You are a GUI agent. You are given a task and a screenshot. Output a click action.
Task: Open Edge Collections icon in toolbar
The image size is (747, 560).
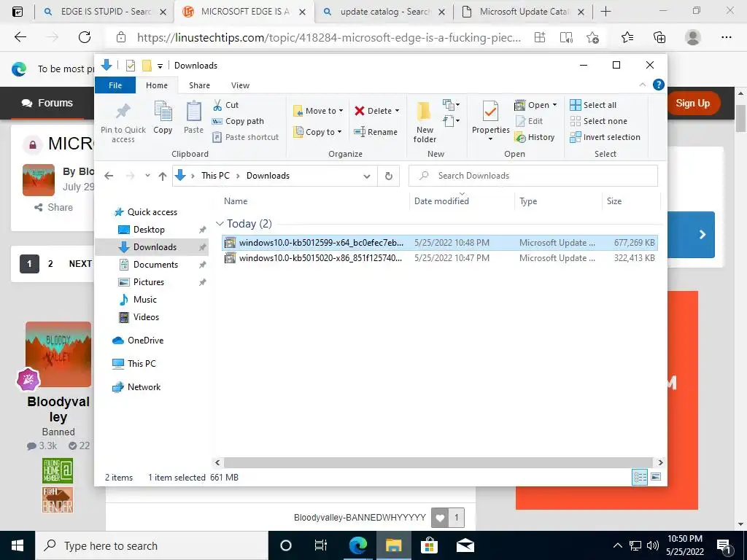point(659,37)
